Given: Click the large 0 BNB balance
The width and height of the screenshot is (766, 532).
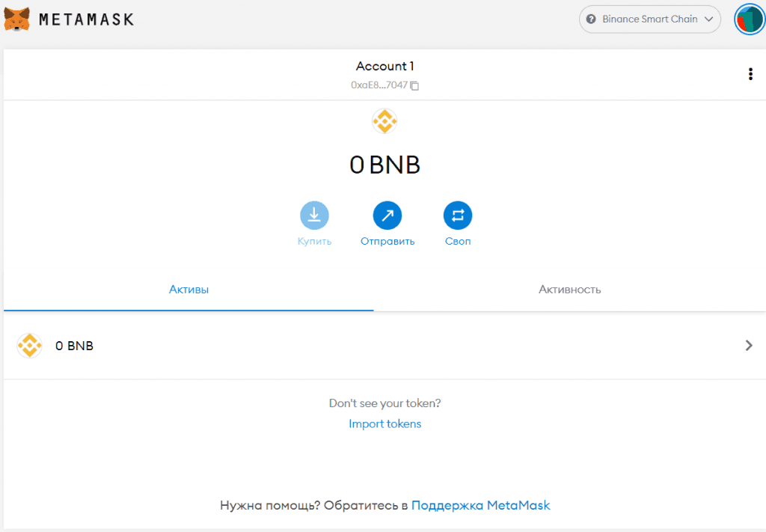Looking at the screenshot, I should tap(385, 165).
